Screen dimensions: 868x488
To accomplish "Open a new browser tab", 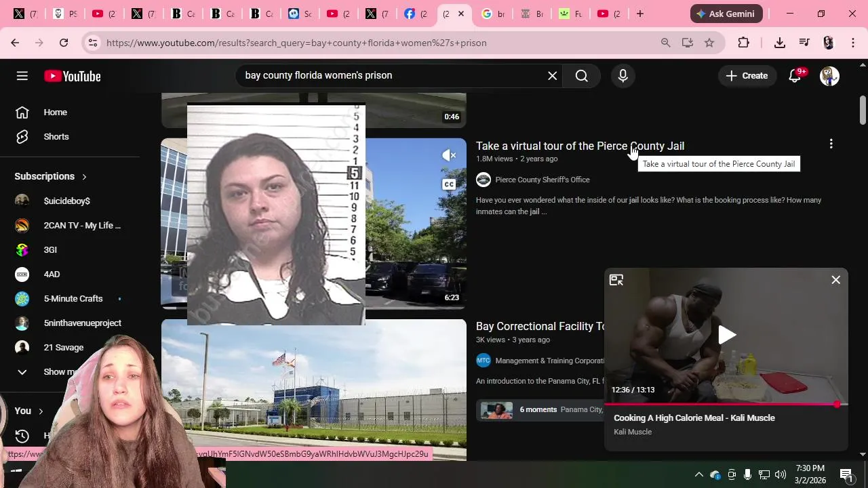I will [x=640, y=14].
